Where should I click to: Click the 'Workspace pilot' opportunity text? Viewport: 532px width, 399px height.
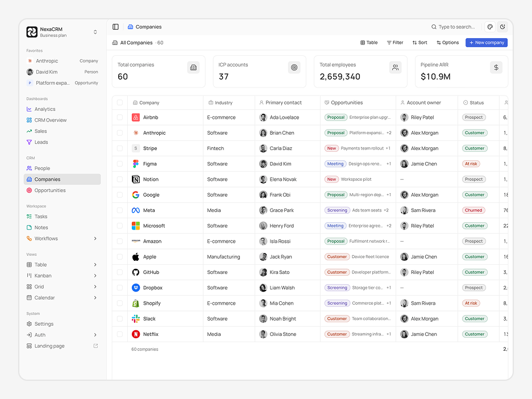356,179
